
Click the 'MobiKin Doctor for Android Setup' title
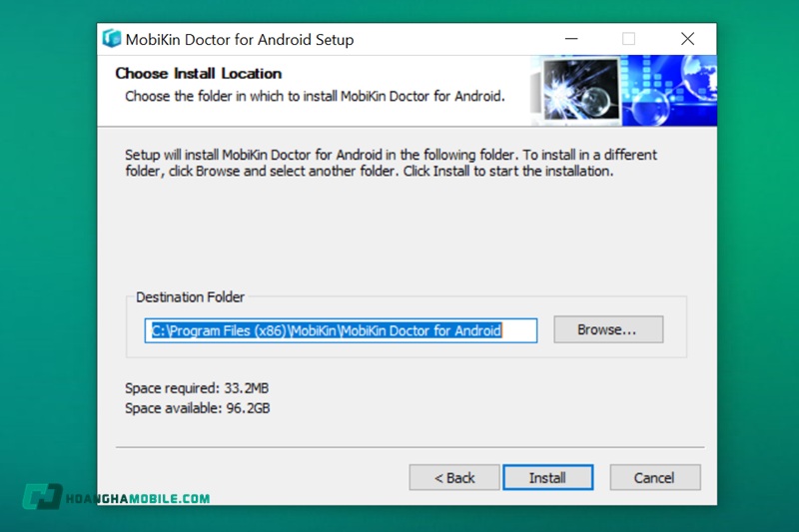[x=240, y=40]
